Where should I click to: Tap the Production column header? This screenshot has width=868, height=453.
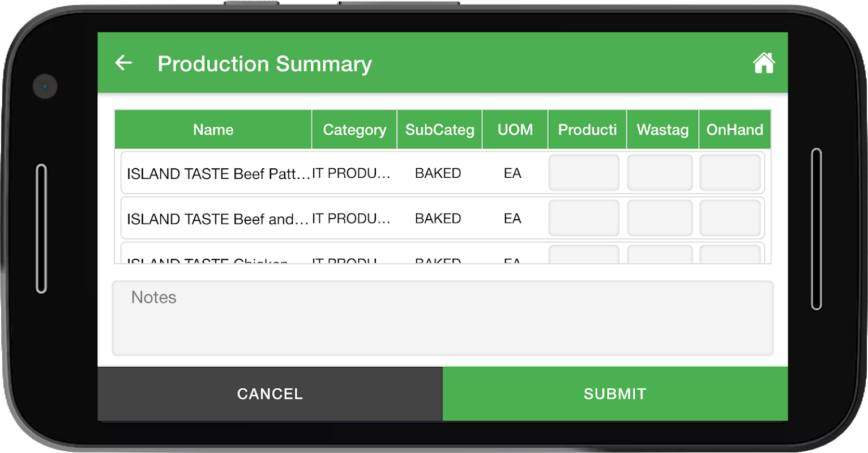click(587, 130)
